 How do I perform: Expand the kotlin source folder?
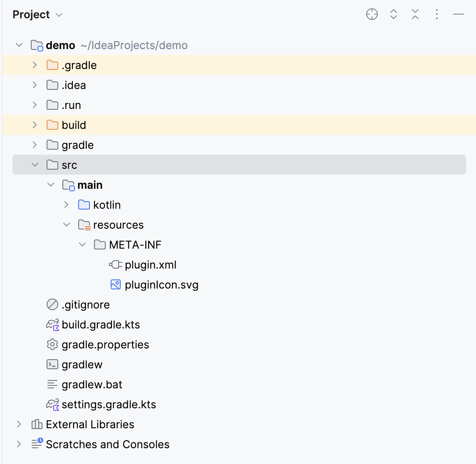coord(67,205)
